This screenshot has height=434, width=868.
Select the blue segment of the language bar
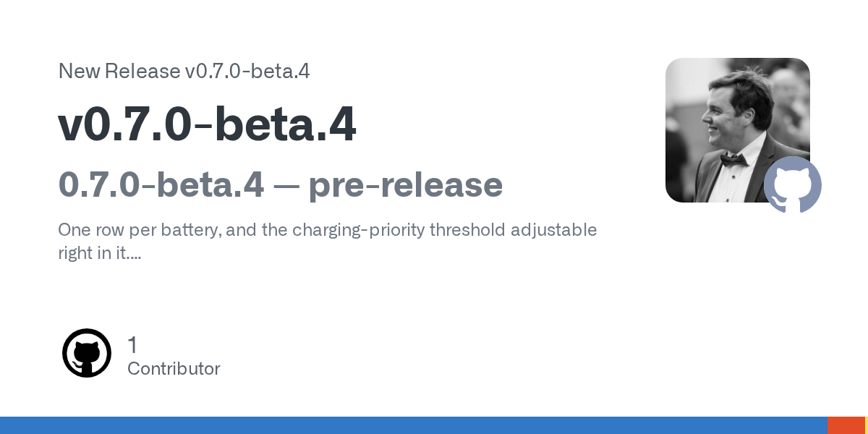pyautogui.click(x=414, y=425)
